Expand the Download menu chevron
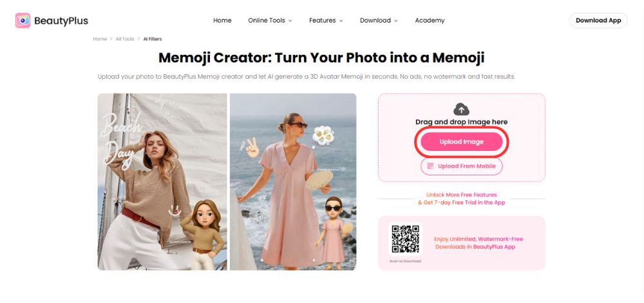The width and height of the screenshot is (644, 303). (396, 21)
